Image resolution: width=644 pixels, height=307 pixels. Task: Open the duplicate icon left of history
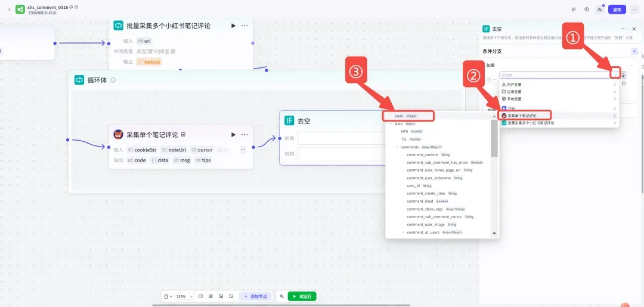point(574,10)
